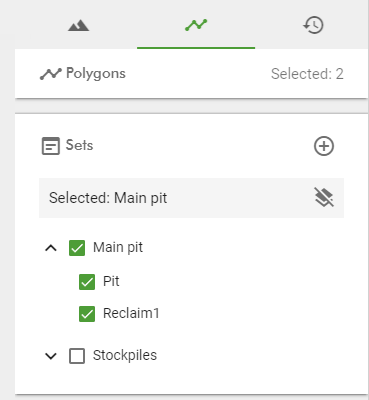Expand the Stockpiles set
This screenshot has width=369, height=400.
tap(51, 356)
